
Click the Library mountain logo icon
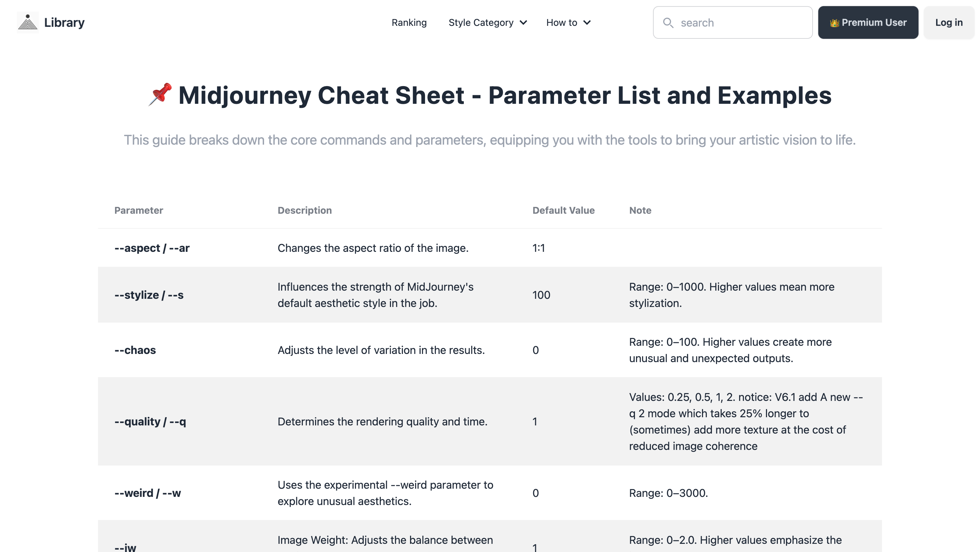pyautogui.click(x=28, y=22)
